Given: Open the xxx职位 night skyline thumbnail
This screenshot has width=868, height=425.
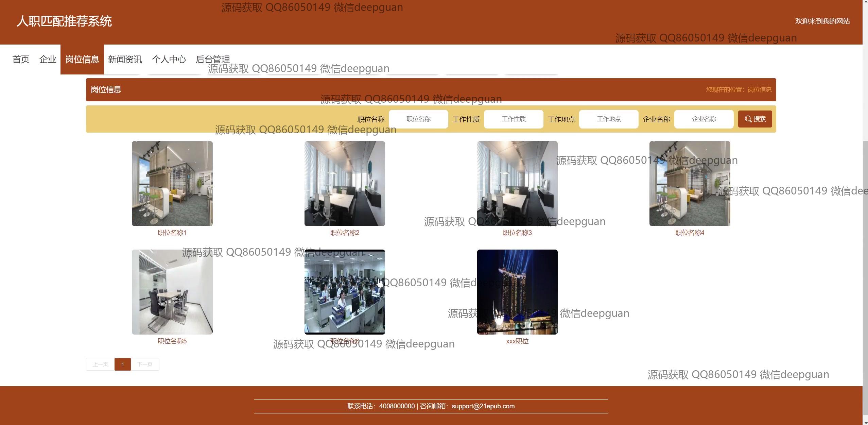Looking at the screenshot, I should [x=517, y=292].
